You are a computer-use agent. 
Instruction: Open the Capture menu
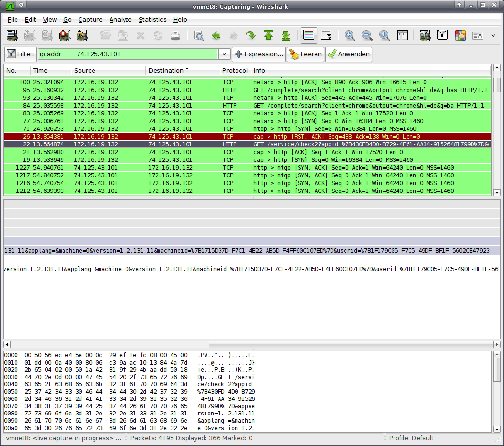[90, 19]
